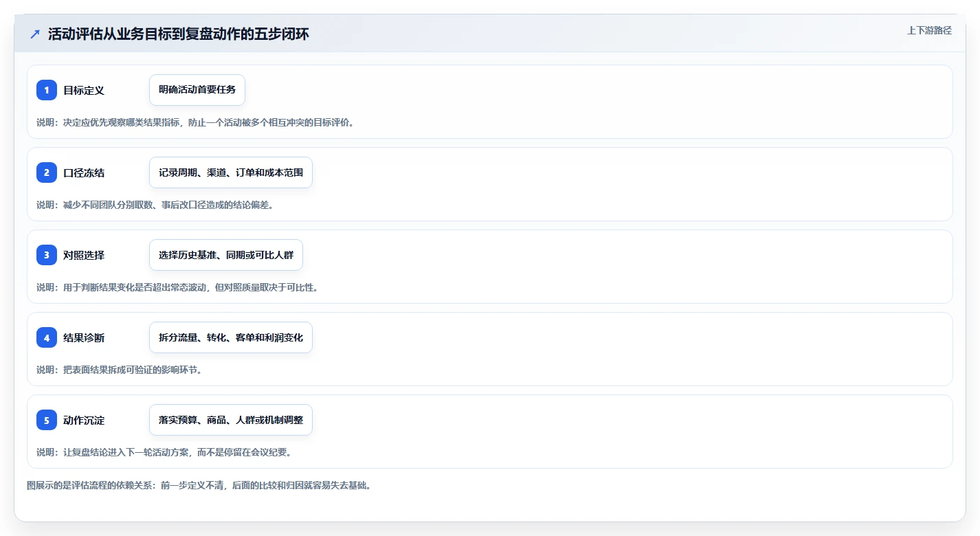This screenshot has height=536, width=980.
Task: Click the step 2 number badge
Action: (47, 172)
